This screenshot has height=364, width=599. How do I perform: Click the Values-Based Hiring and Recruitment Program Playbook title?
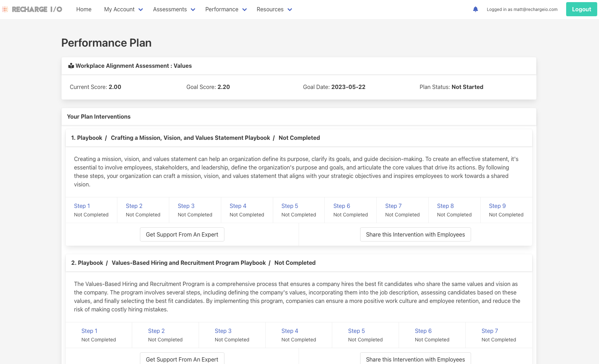pos(189,263)
